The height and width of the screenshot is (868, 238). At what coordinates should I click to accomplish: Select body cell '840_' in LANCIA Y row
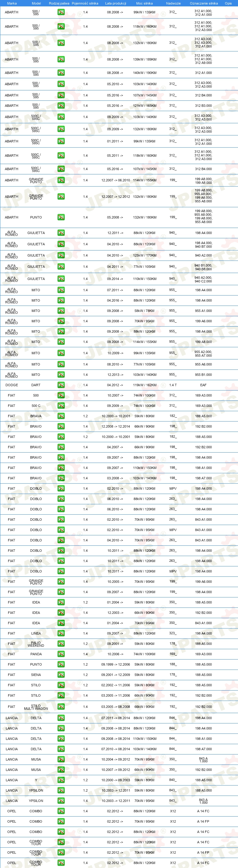coord(173,780)
